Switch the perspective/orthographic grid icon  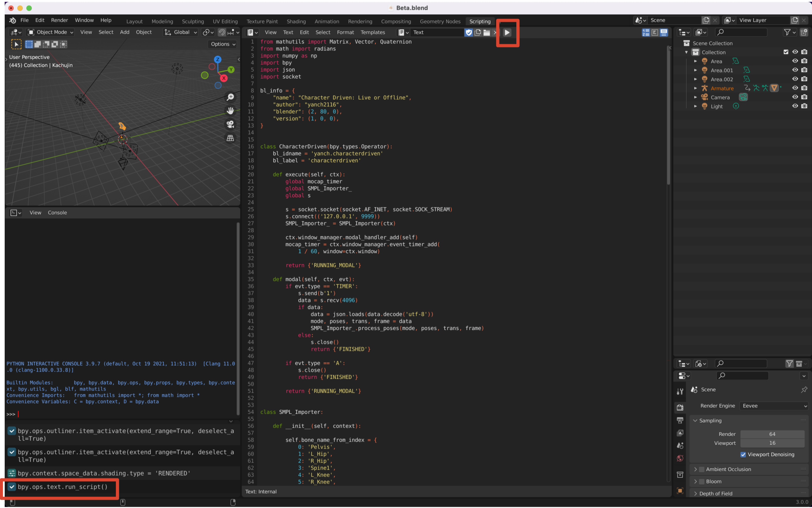(x=230, y=138)
